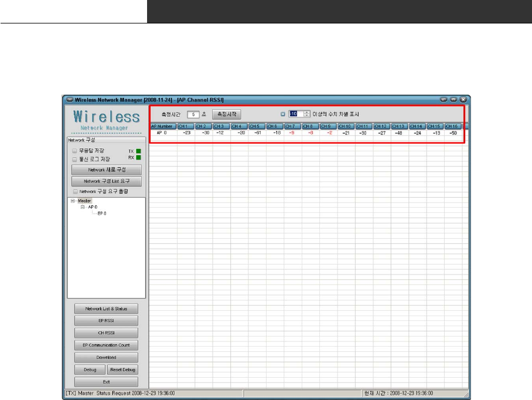Click the Network 구성 panel header
Screen dimensions: 532x400
(x=106, y=140)
